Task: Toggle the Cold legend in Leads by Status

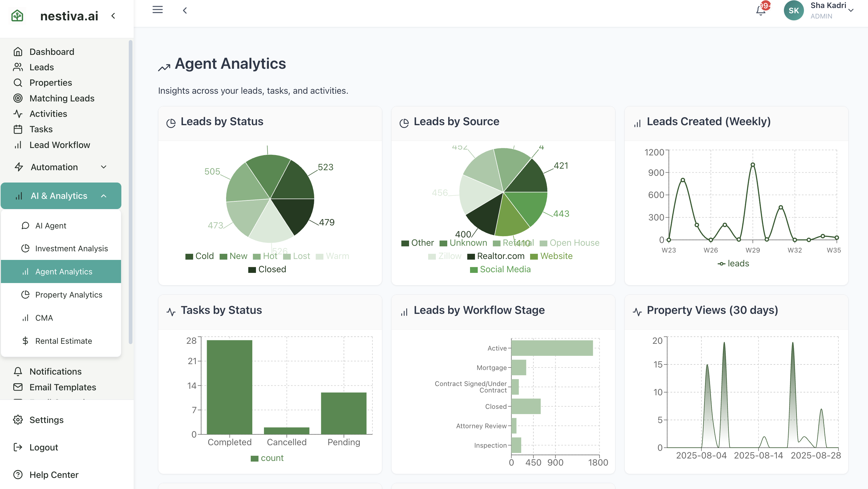Action: [x=200, y=256]
